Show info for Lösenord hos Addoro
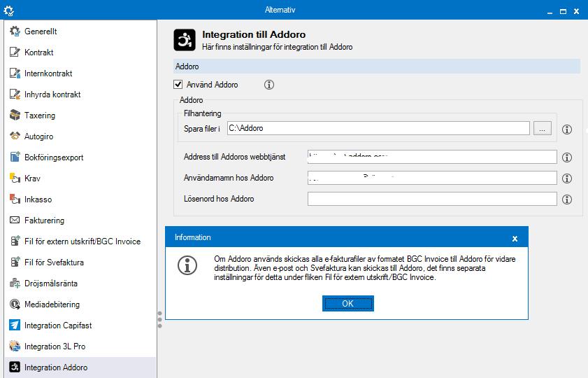 tap(567, 199)
